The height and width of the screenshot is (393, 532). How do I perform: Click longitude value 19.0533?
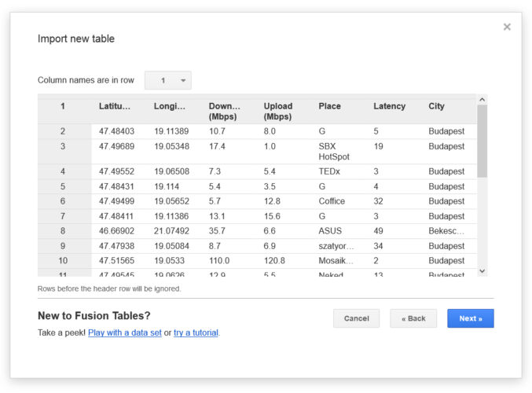click(169, 261)
